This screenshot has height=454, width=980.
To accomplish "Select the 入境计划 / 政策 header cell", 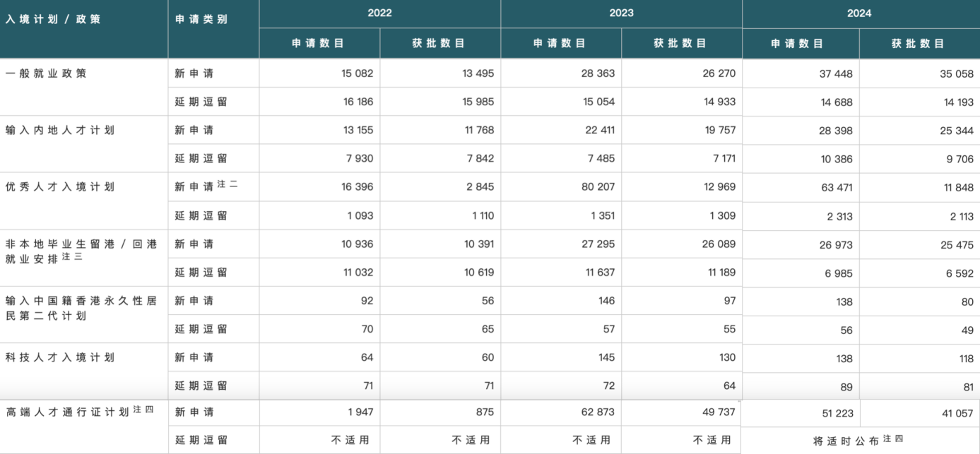I will (x=54, y=19).
